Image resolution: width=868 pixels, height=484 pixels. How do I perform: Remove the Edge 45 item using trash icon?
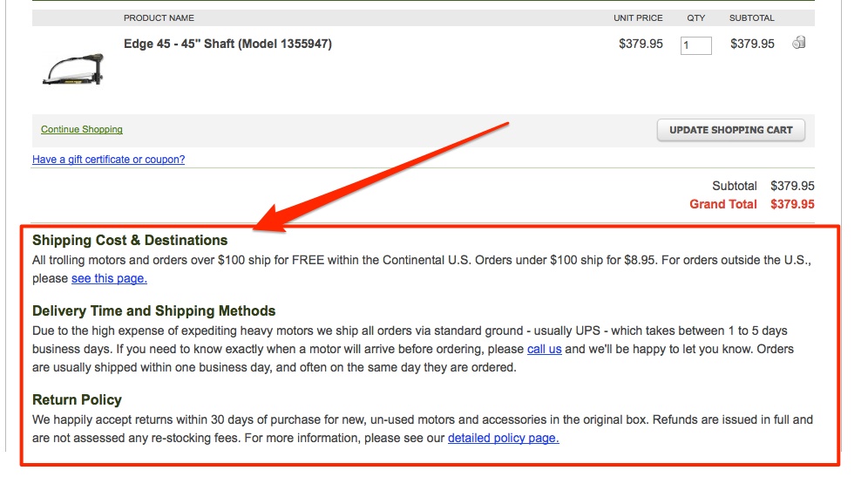point(799,43)
